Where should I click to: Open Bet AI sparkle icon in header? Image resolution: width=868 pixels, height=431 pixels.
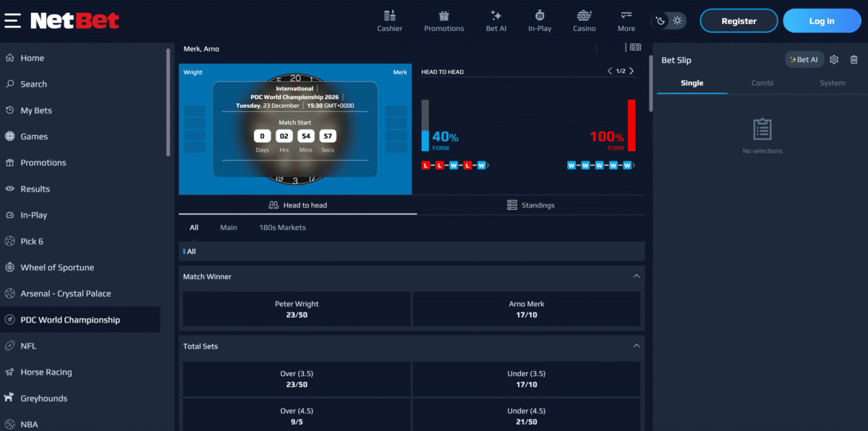click(496, 16)
